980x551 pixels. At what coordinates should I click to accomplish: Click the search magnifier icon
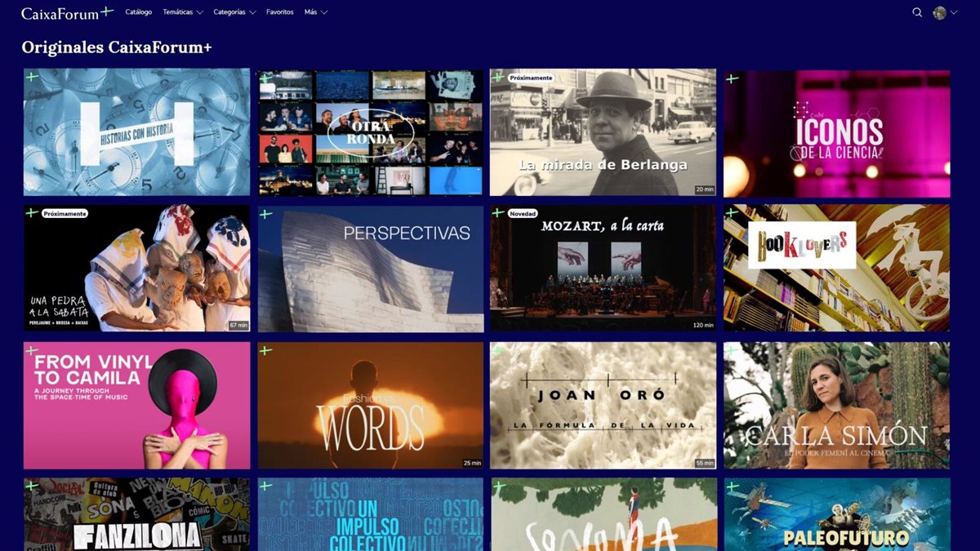click(x=917, y=12)
